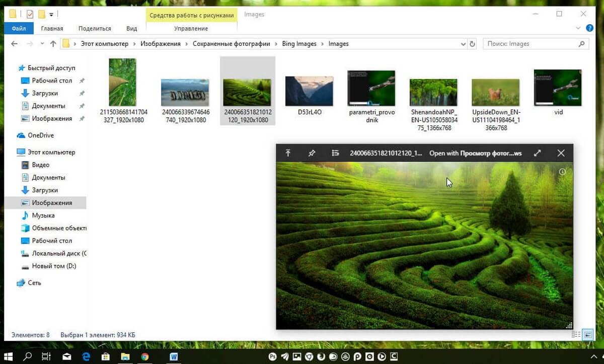The height and width of the screenshot is (364, 604).
Task: Pin the QuickLook preview window
Action: click(x=312, y=153)
